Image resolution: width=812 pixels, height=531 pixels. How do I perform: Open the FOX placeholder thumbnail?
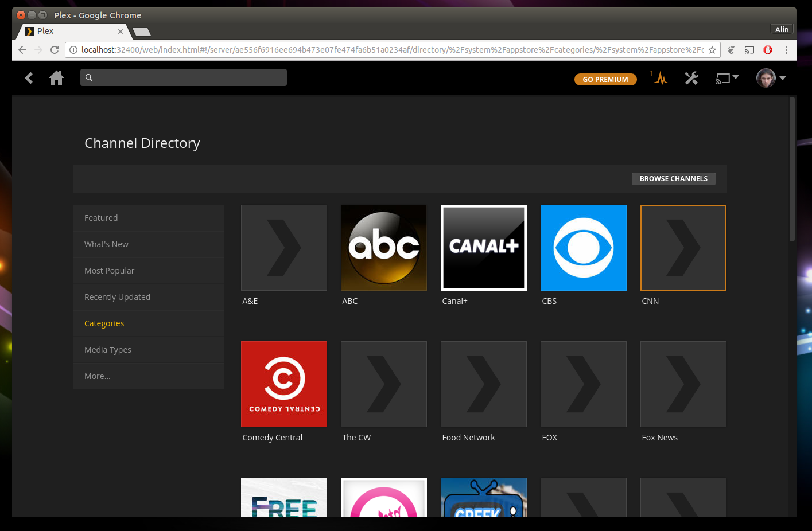(x=584, y=384)
